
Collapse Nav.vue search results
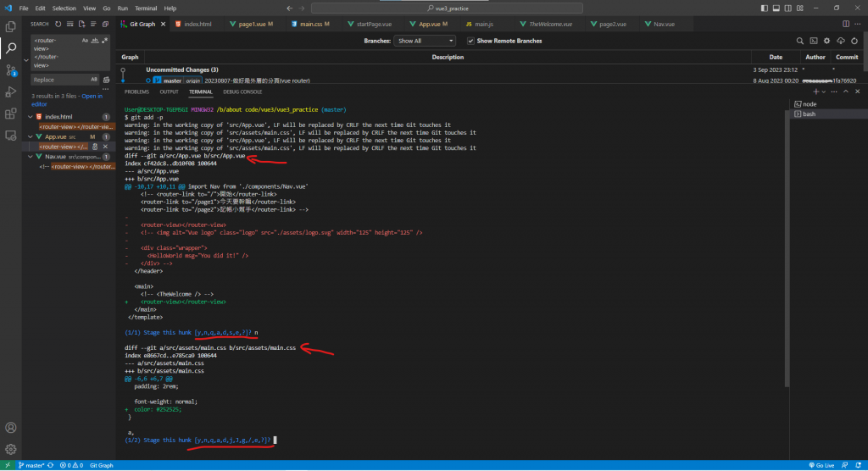tap(31, 157)
